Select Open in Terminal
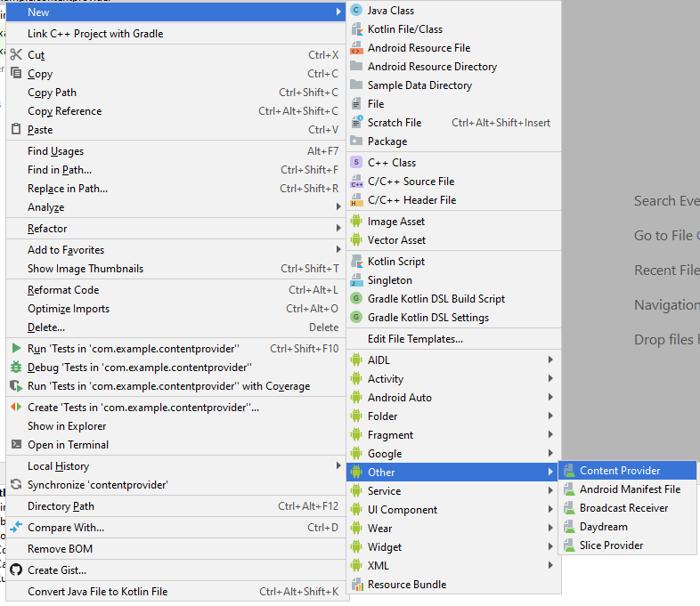The image size is (700, 606). pos(68,445)
